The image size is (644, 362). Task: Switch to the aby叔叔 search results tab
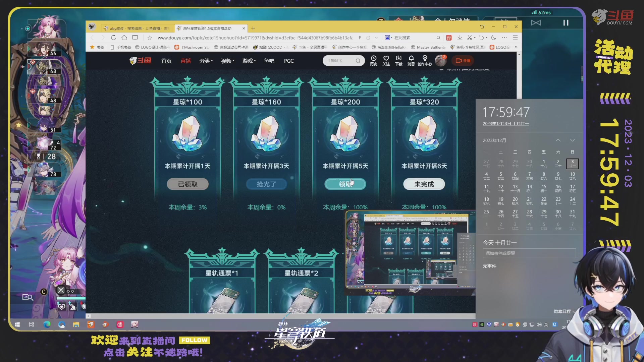pyautogui.click(x=138, y=28)
